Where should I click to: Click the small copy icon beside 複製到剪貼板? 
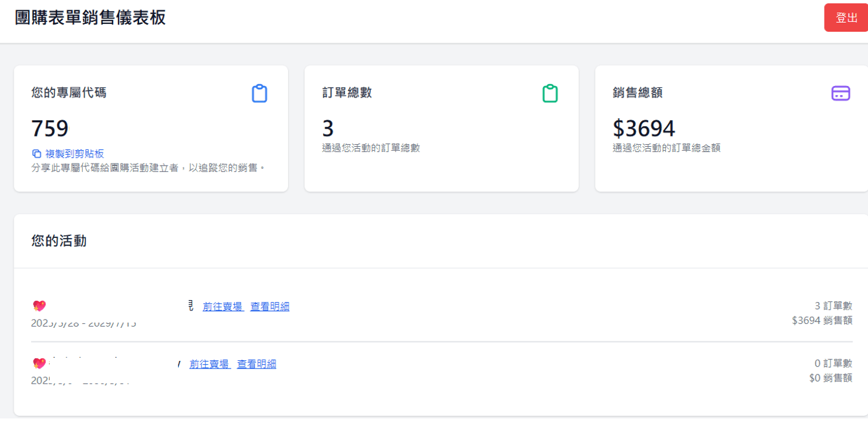click(36, 154)
